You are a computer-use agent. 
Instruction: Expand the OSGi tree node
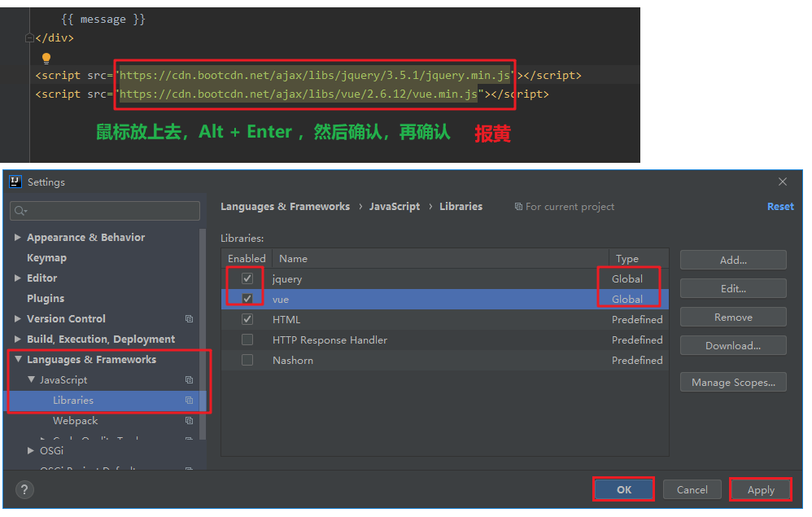(31, 451)
